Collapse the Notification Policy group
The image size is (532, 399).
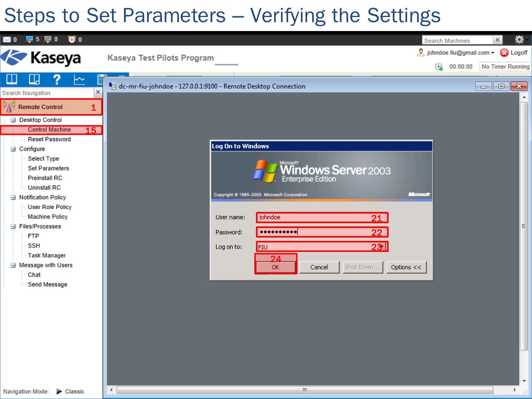13,197
